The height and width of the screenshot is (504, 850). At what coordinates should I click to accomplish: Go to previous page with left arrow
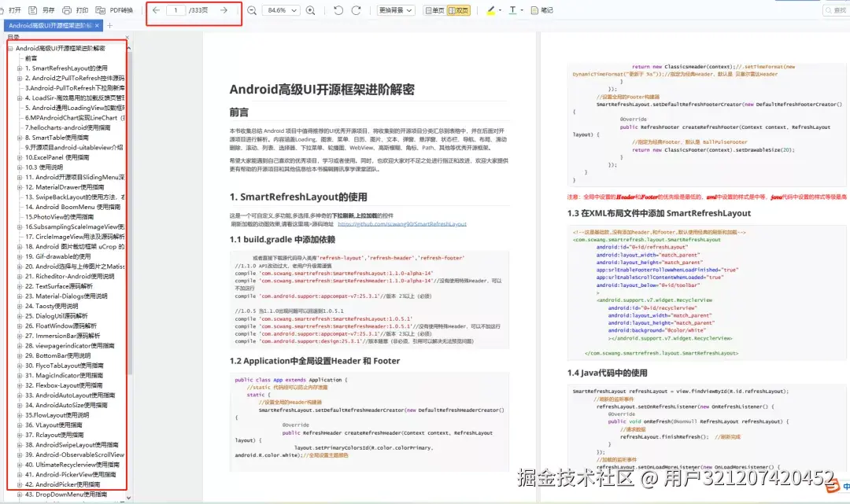click(156, 10)
